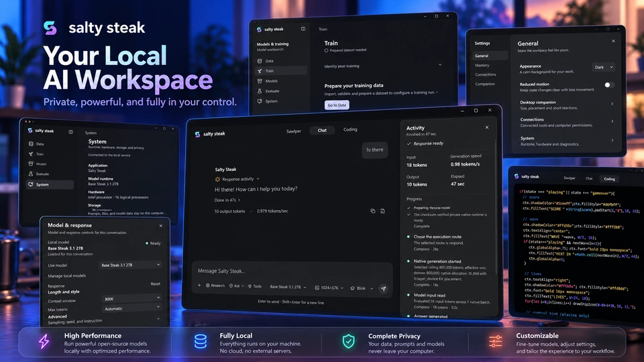Switch to Coding tab in chat window
This screenshot has height=362, width=644.
tap(350, 129)
